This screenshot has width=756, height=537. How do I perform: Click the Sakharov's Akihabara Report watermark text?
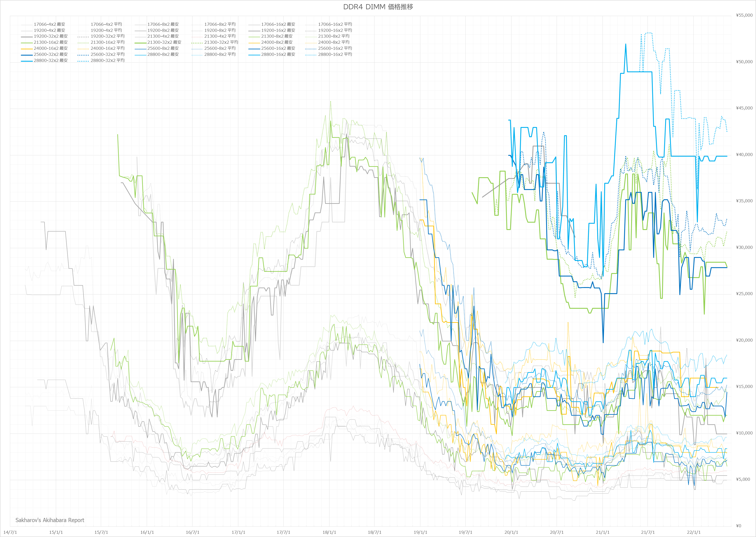pyautogui.click(x=50, y=520)
